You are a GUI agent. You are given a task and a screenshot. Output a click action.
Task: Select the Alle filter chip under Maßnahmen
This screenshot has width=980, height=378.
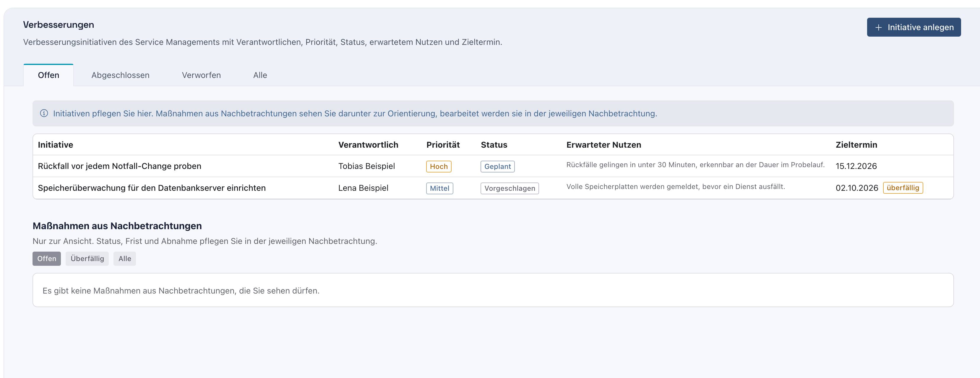pyautogui.click(x=125, y=259)
